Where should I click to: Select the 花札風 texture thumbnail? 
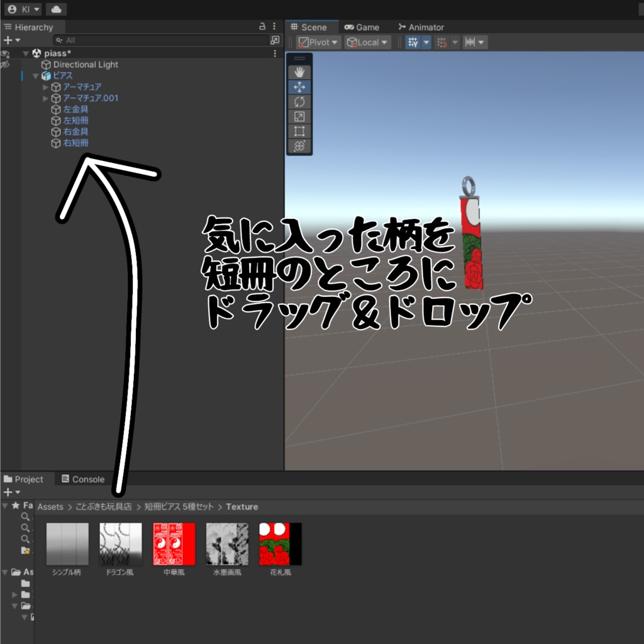pyautogui.click(x=280, y=542)
